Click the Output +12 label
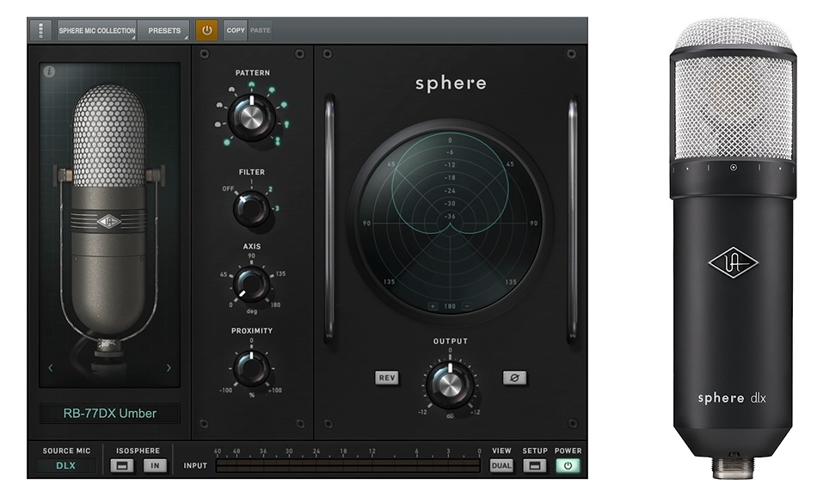823x504 pixels. (475, 413)
